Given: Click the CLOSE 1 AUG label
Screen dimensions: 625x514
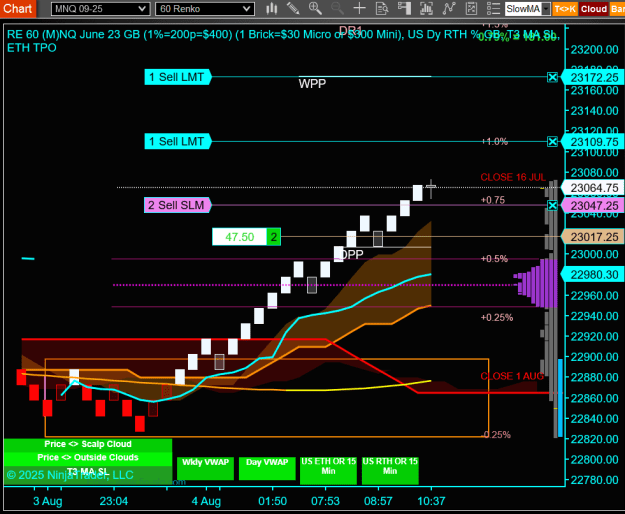Looking at the screenshot, I should pyautogui.click(x=512, y=376).
